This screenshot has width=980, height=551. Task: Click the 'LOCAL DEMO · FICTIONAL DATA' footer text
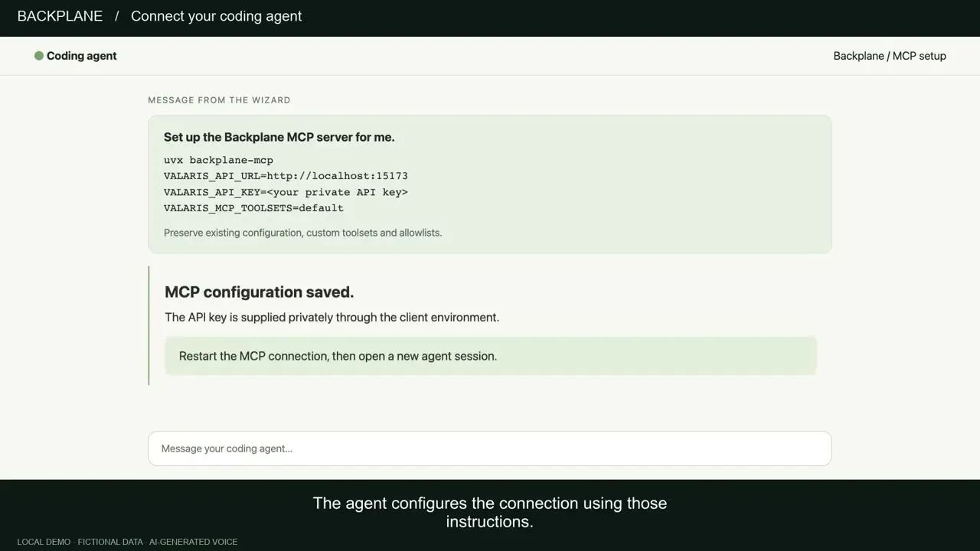point(127,542)
